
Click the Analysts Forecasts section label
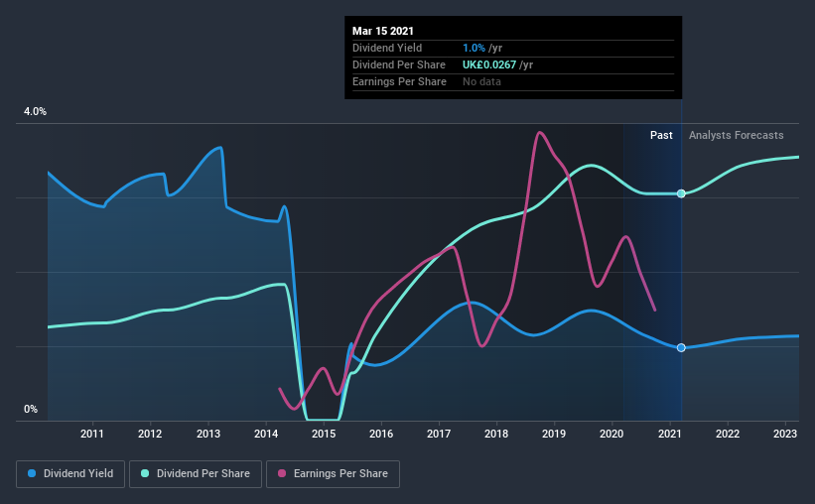tap(736, 135)
